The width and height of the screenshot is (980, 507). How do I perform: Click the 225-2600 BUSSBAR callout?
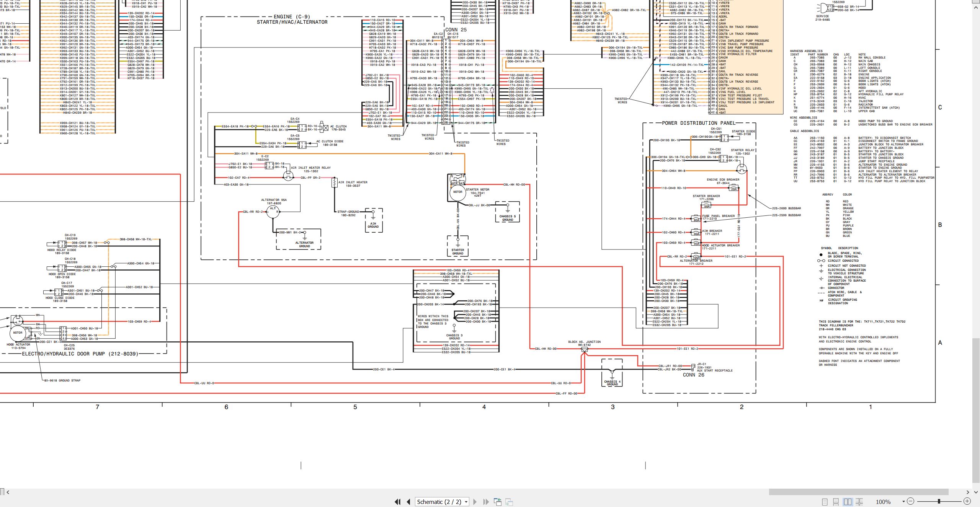click(786, 209)
